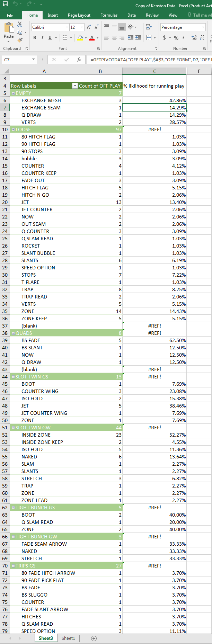Switch to the Sheet1 worksheet tab
Viewport: 212px width, 644px height.
click(68, 638)
